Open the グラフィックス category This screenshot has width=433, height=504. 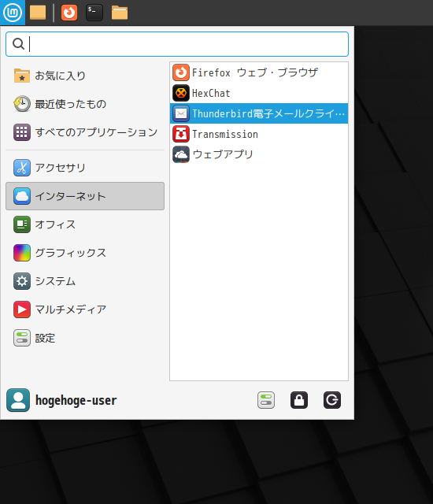[x=85, y=253]
